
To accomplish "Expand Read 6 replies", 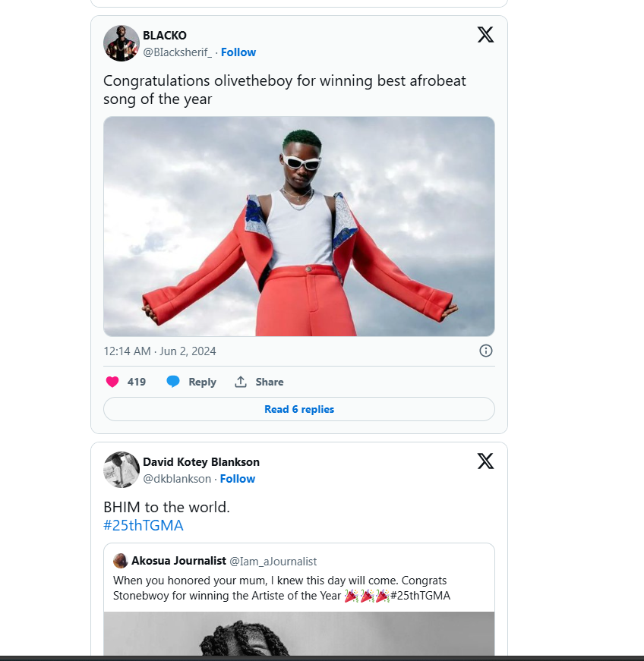I will [299, 409].
